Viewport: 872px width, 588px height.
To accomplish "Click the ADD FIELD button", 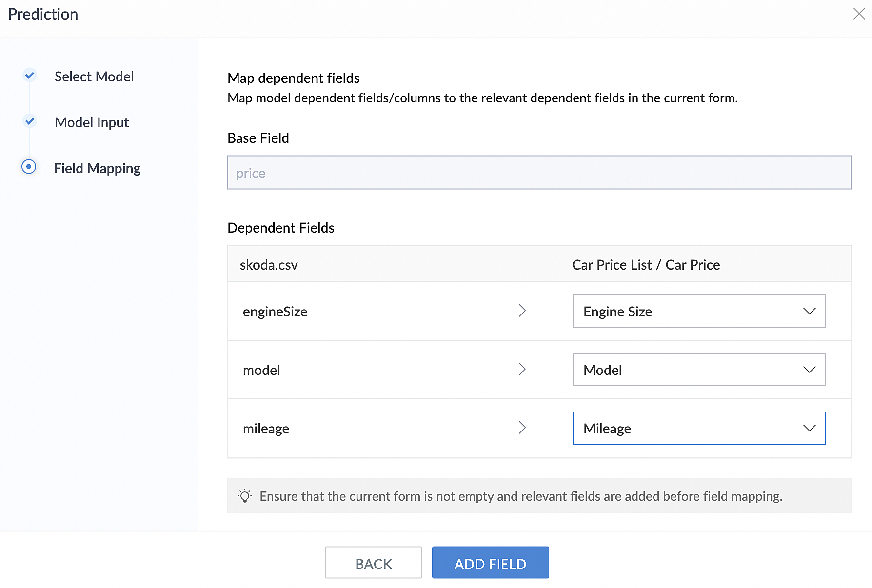I will tap(490, 563).
